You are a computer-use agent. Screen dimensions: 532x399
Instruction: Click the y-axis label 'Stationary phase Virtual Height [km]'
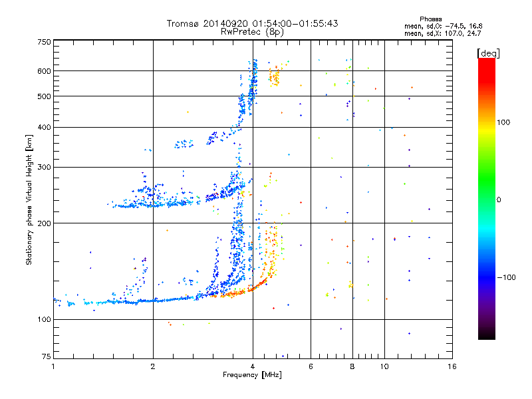[29, 200]
